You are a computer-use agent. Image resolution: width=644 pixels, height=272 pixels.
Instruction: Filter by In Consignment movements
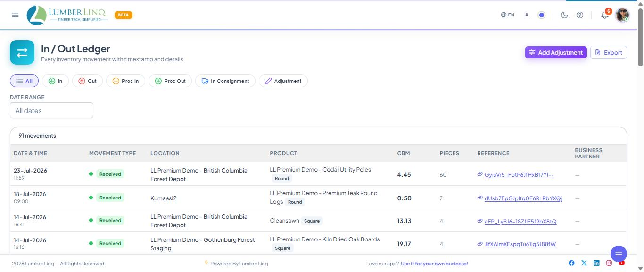click(225, 81)
